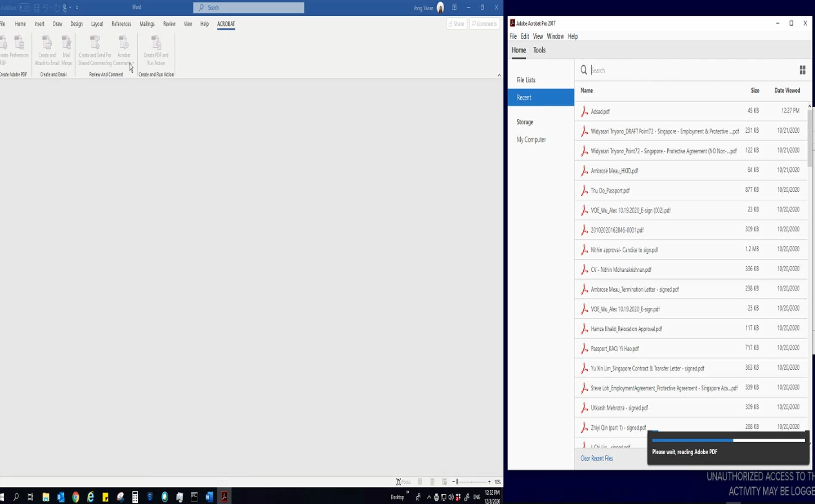The image size is (815, 504).
Task: Sort files by Name column header
Action: pos(586,91)
